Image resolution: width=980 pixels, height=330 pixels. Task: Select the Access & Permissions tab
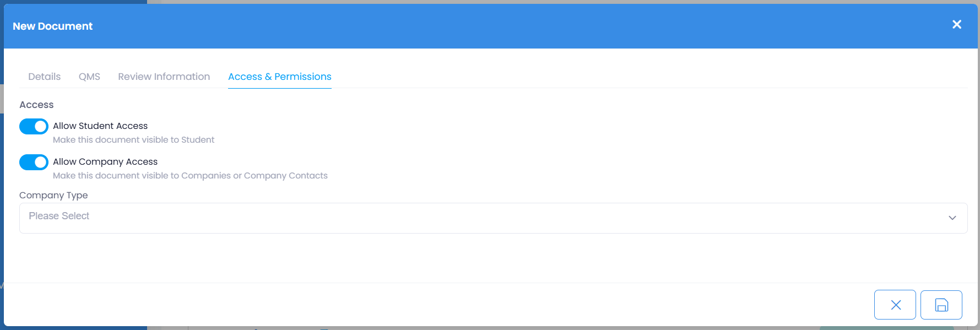point(279,77)
